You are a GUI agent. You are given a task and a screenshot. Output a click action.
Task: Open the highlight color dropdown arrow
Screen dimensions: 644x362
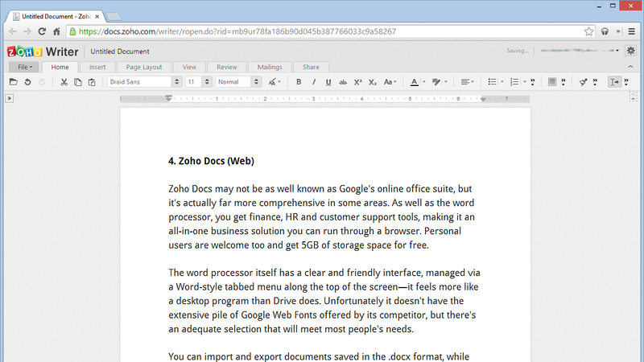[x=446, y=82]
